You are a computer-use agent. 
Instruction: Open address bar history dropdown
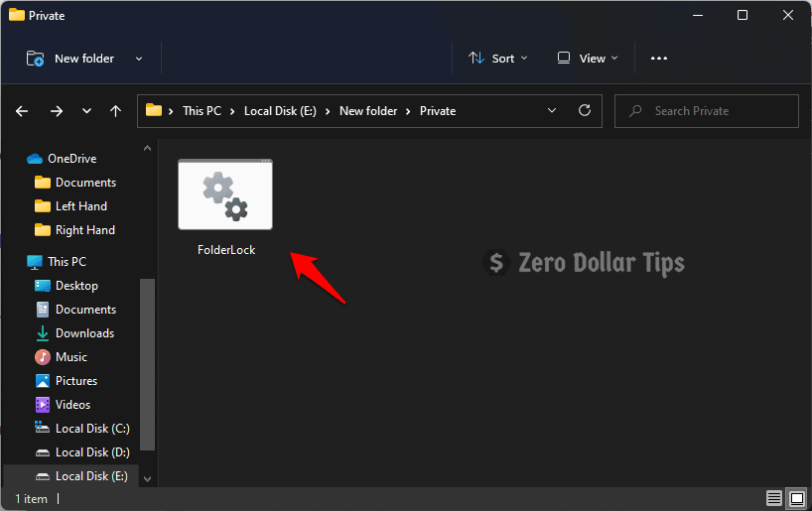click(x=552, y=111)
